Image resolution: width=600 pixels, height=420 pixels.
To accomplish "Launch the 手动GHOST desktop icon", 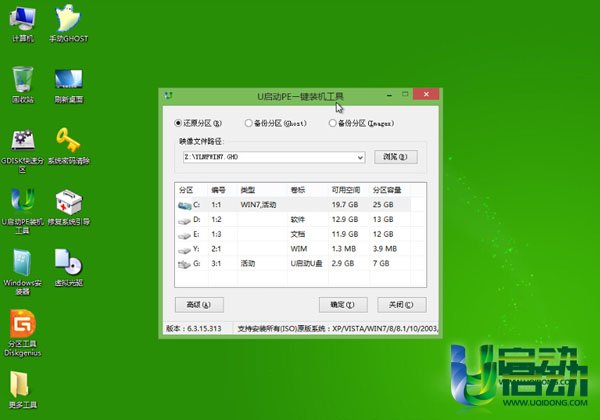I will 68,22.
